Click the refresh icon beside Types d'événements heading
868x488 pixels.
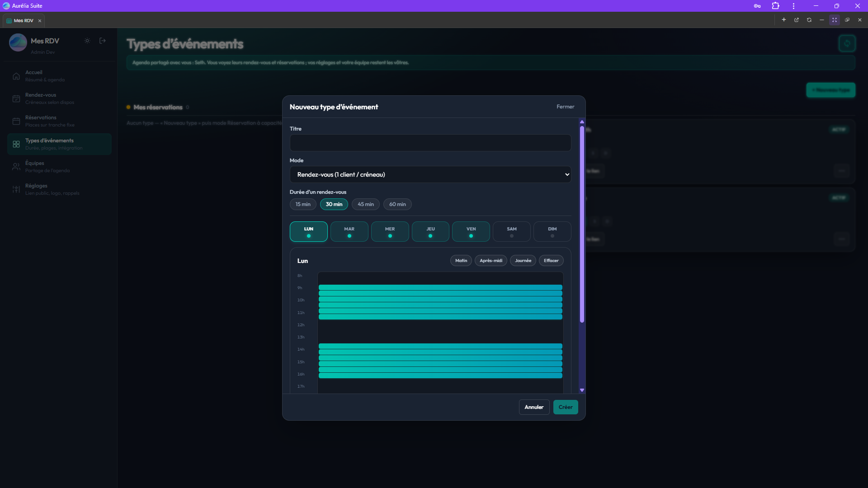click(847, 43)
